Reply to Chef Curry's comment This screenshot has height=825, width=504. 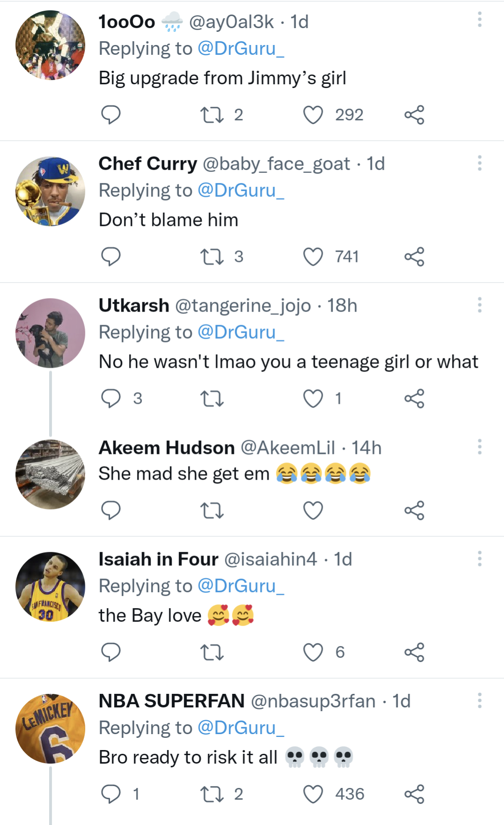(111, 256)
